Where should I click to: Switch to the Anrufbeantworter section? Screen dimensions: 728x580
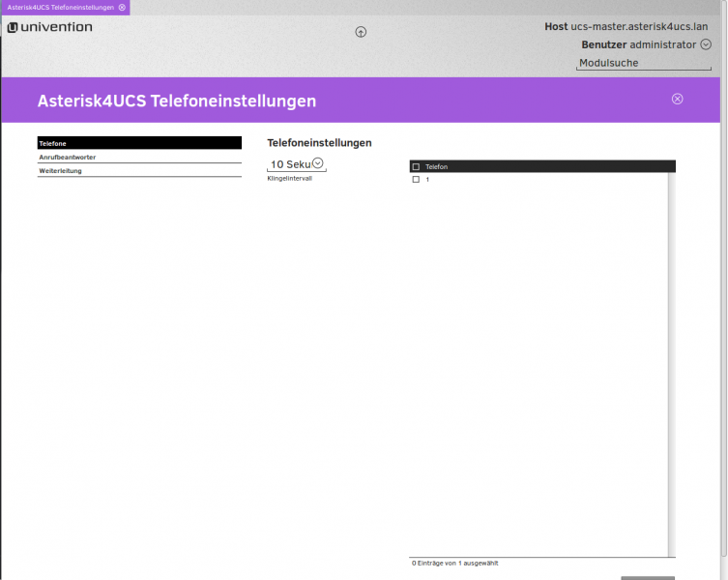point(139,157)
